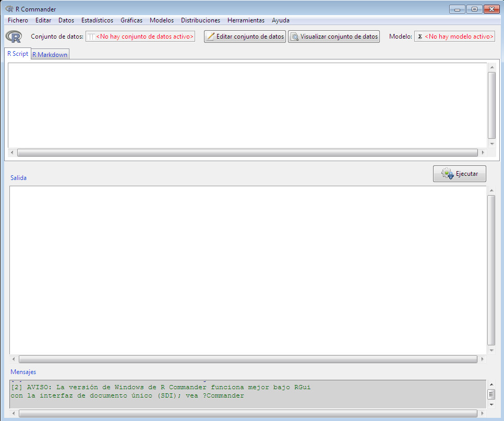Click the R logo icon in toolbar
This screenshot has width=504, height=421.
[14, 37]
